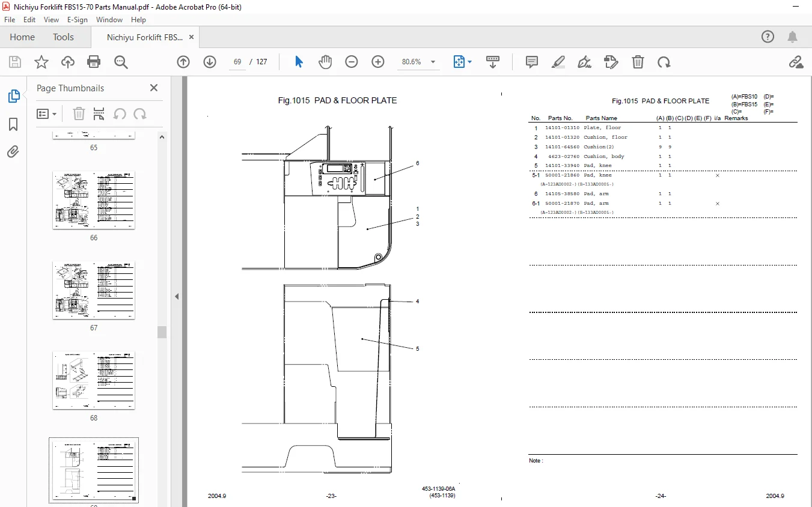Click thumbnail panel page break icon

click(99, 114)
